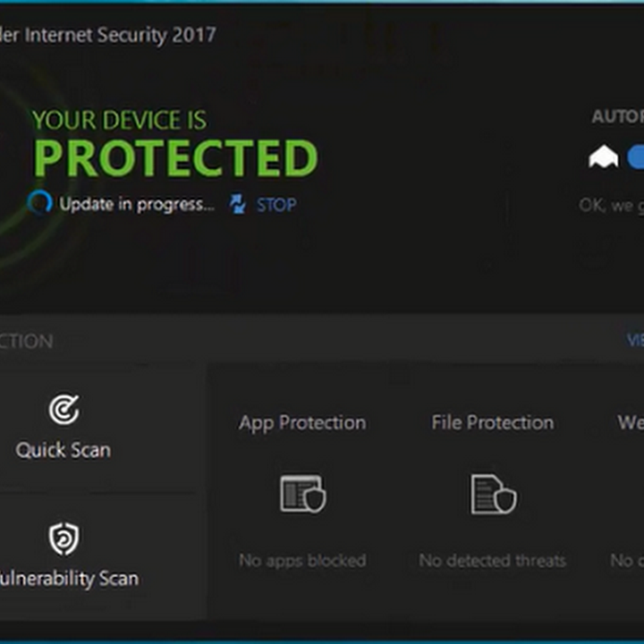Screen dimensions: 644x644
Task: Click the "No detected threats" status text
Action: [x=493, y=561]
